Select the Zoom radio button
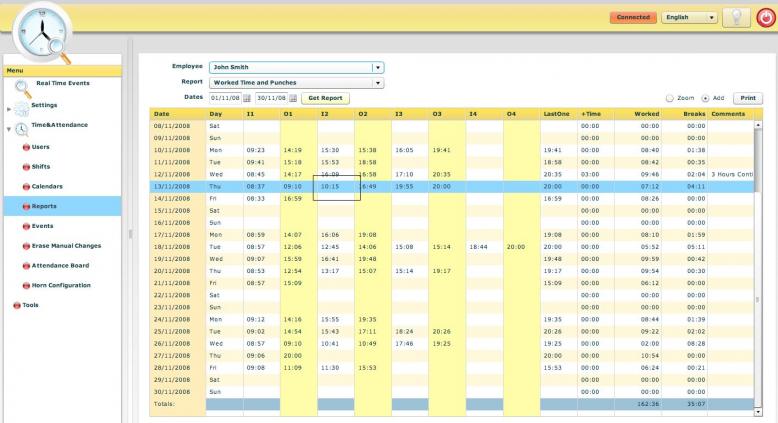The width and height of the screenshot is (778, 423). tap(668, 98)
